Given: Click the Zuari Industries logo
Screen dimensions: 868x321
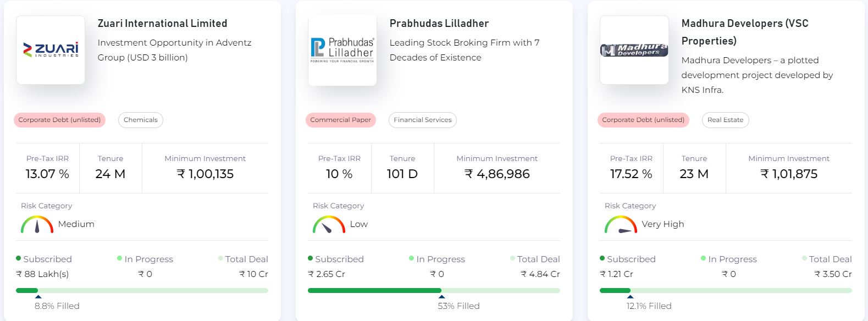Looking at the screenshot, I should point(51,50).
